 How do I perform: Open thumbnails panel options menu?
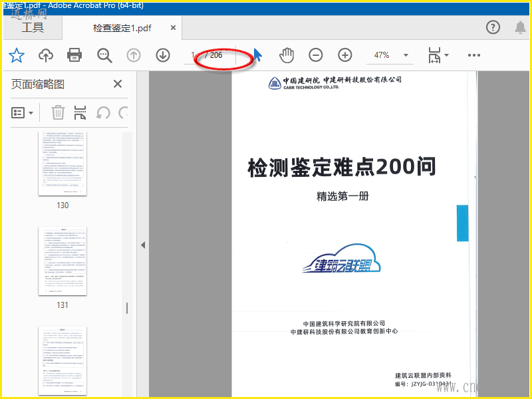click(x=22, y=112)
